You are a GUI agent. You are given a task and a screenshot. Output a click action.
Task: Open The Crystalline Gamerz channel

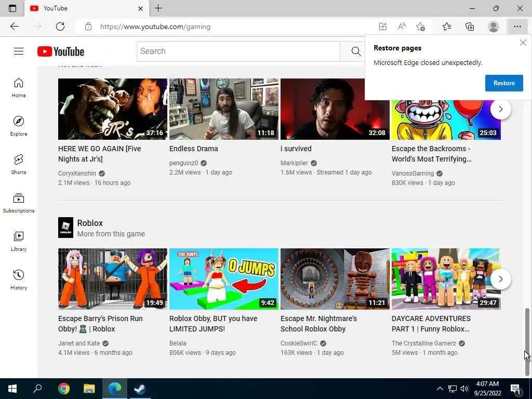point(424,343)
